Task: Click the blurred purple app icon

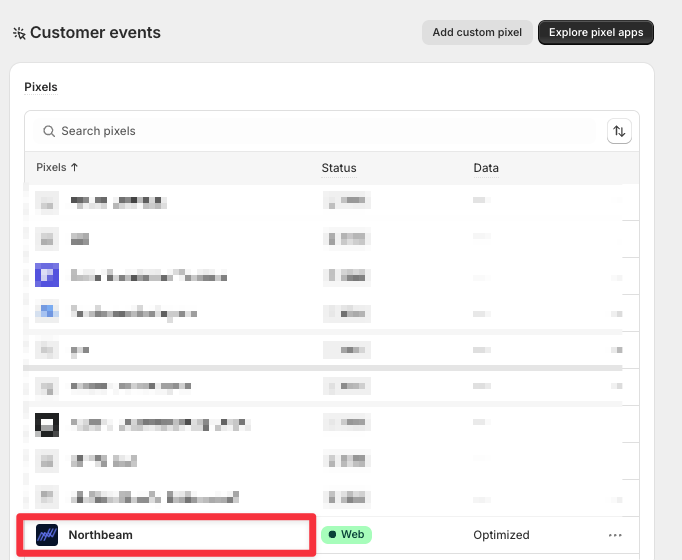Action: coord(47,275)
